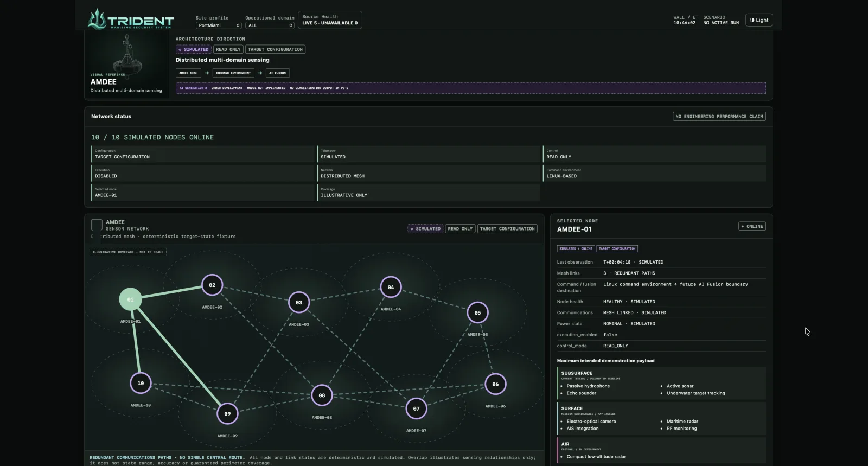The image size is (868, 466).
Task: Click the Source Health status button
Action: pyautogui.click(x=330, y=20)
